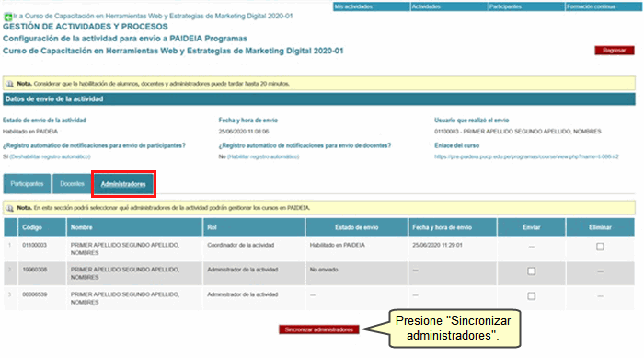Click the Nombre column header

(x=134, y=227)
